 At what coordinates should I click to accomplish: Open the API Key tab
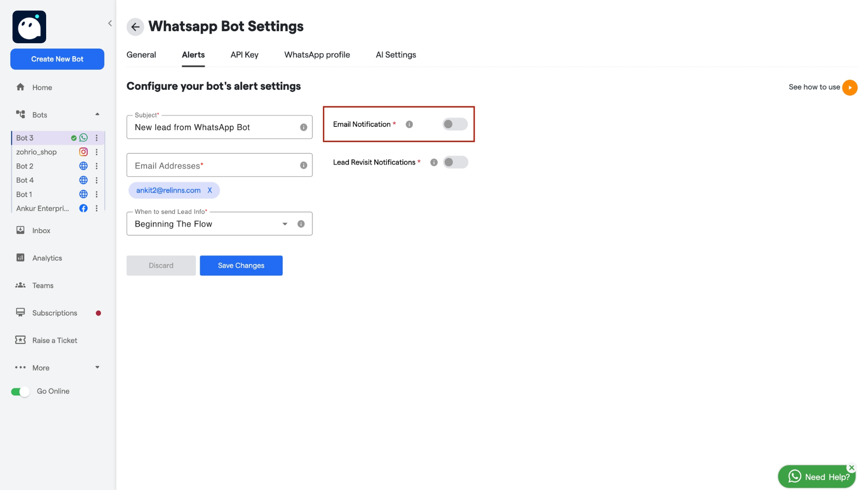(245, 55)
